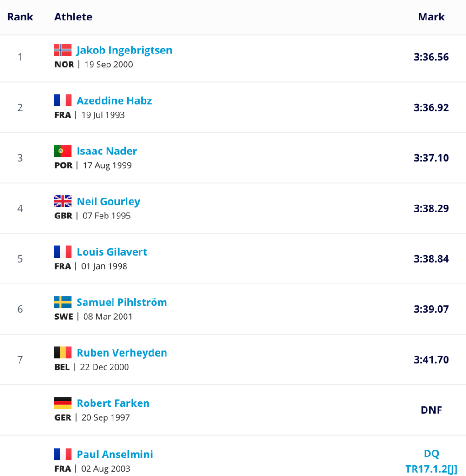466x476 pixels.
Task: Click the Athlete column header
Action: [73, 17]
